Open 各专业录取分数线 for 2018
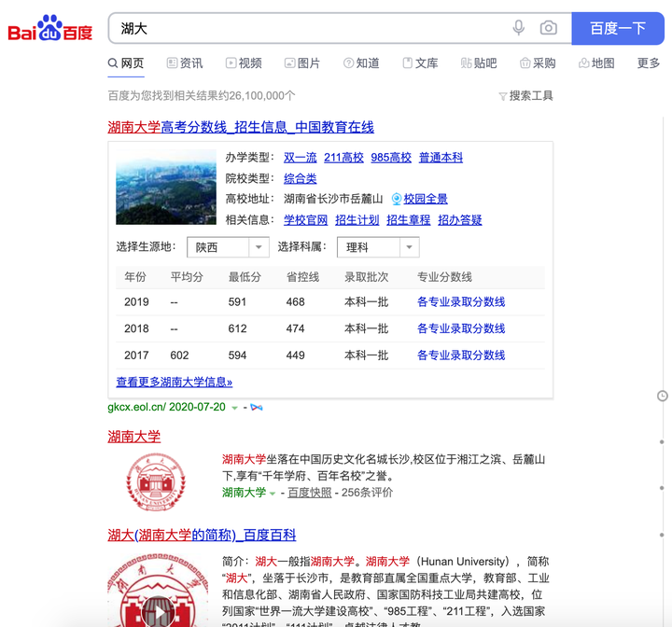Viewport: 672px width, 627px height. [x=461, y=328]
